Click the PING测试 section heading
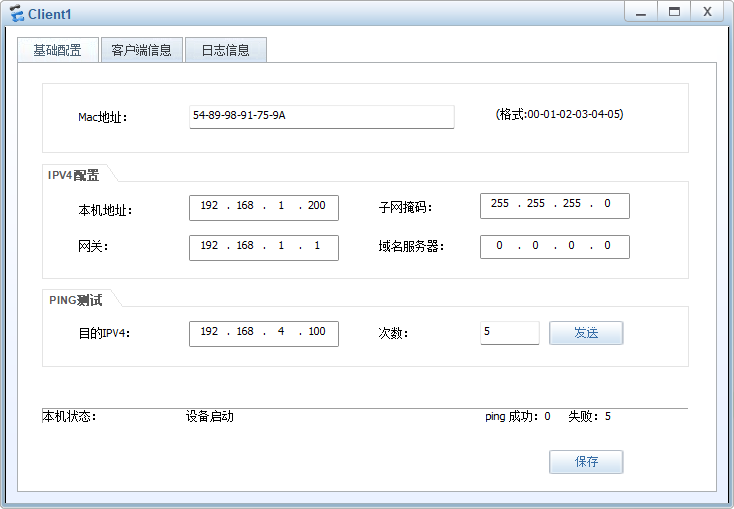The height and width of the screenshot is (509, 734). tap(75, 300)
